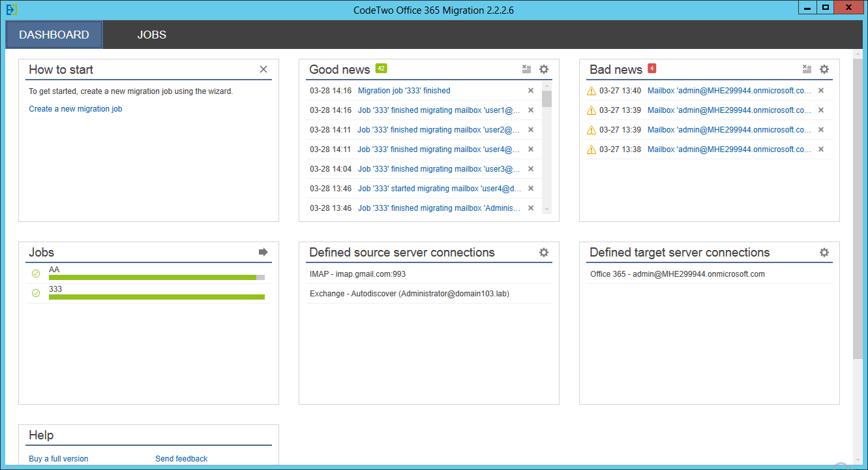Dismiss the 03-27 13:40 bad news entry
868x470 pixels.
pos(821,91)
